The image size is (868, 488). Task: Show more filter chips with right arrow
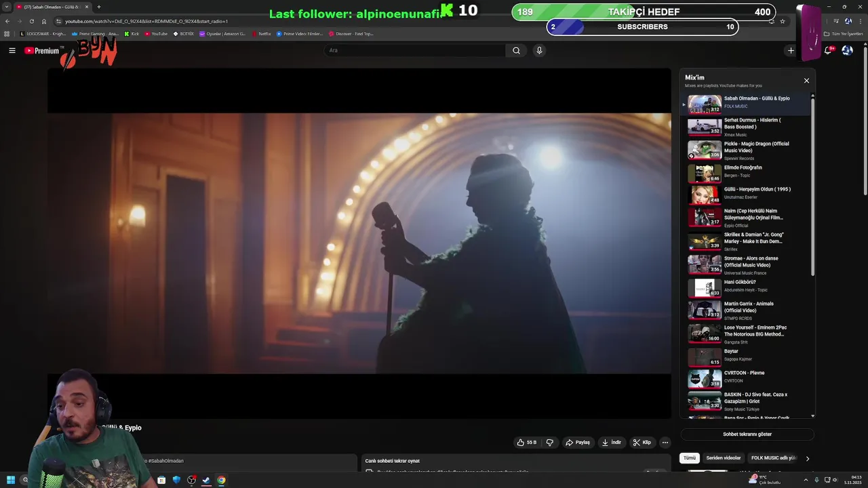click(x=807, y=458)
